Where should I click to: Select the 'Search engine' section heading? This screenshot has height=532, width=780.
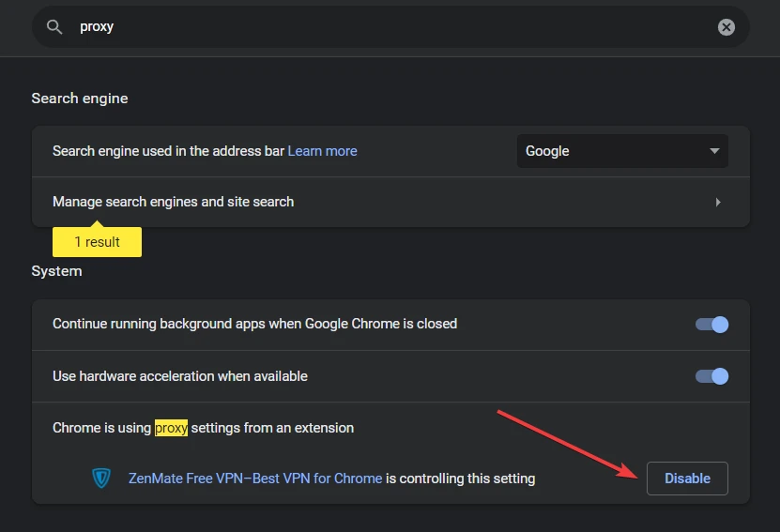click(80, 99)
